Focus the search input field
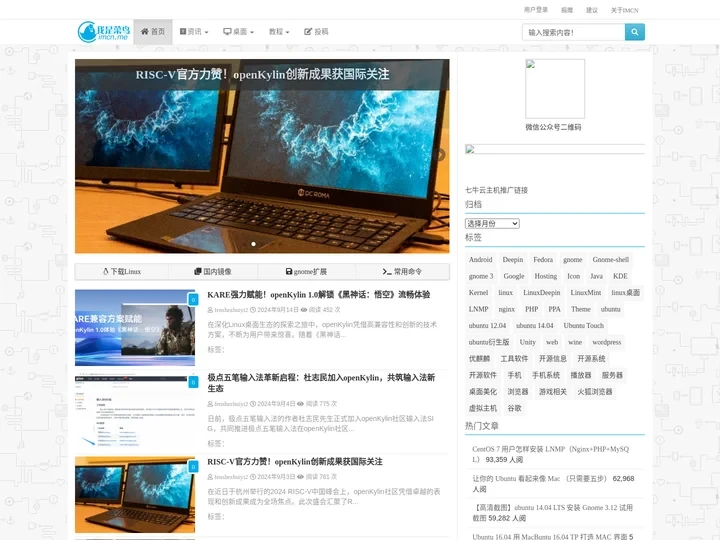The width and height of the screenshot is (720, 540). [574, 32]
